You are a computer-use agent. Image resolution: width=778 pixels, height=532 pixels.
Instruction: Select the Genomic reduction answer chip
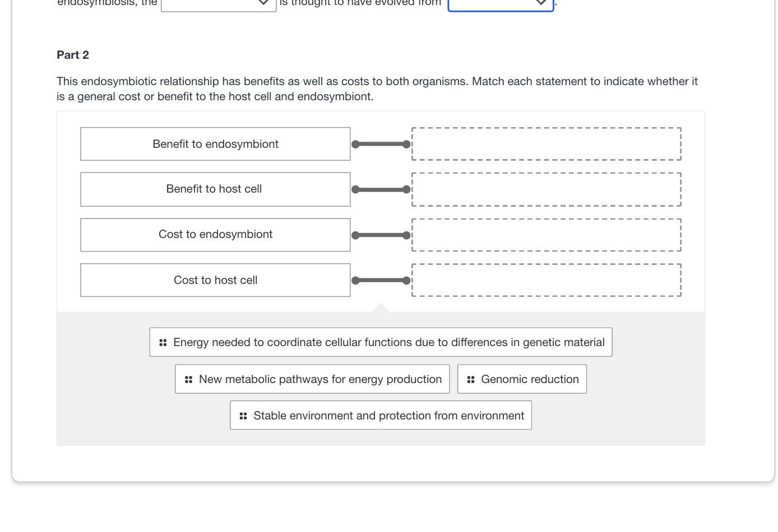coord(530,379)
